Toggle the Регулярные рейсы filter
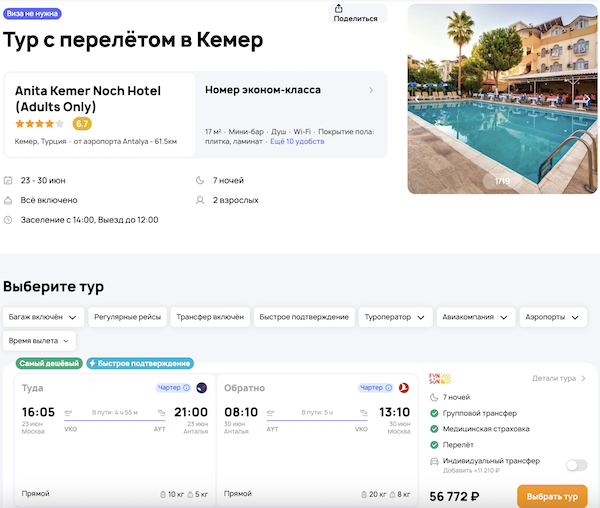600x508 pixels. click(x=126, y=317)
